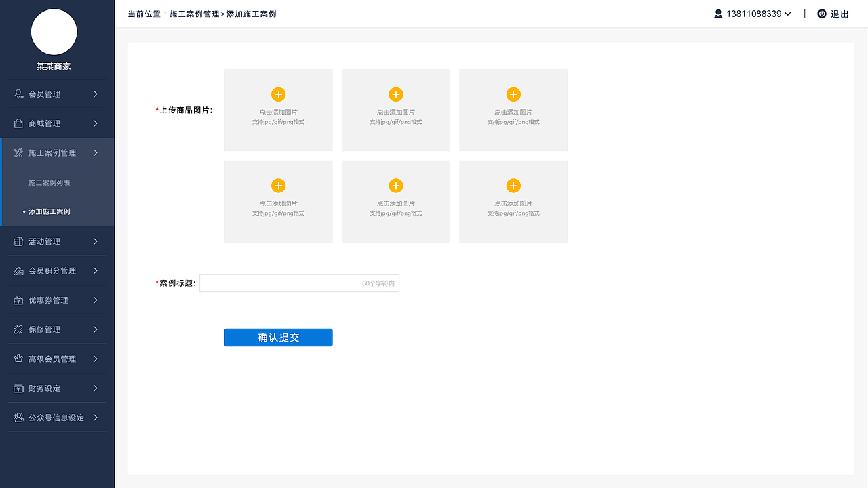Click the user account icon beside 13811088339

coord(718,14)
